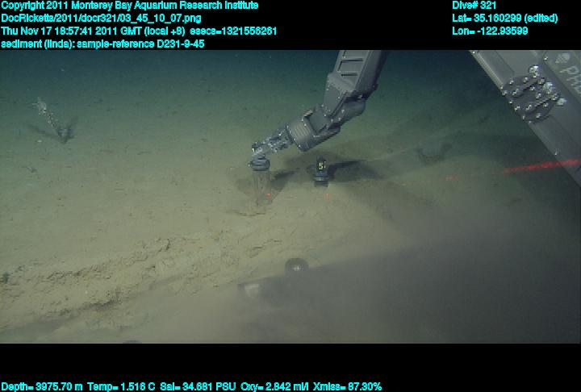Select the Lat= 35.160299 (edited) readout

pyautogui.click(x=504, y=19)
